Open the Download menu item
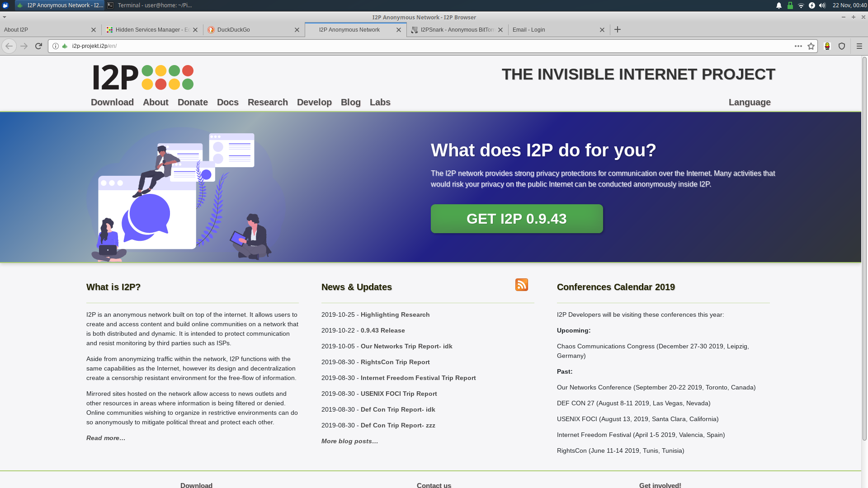Image resolution: width=868 pixels, height=488 pixels. (x=112, y=102)
